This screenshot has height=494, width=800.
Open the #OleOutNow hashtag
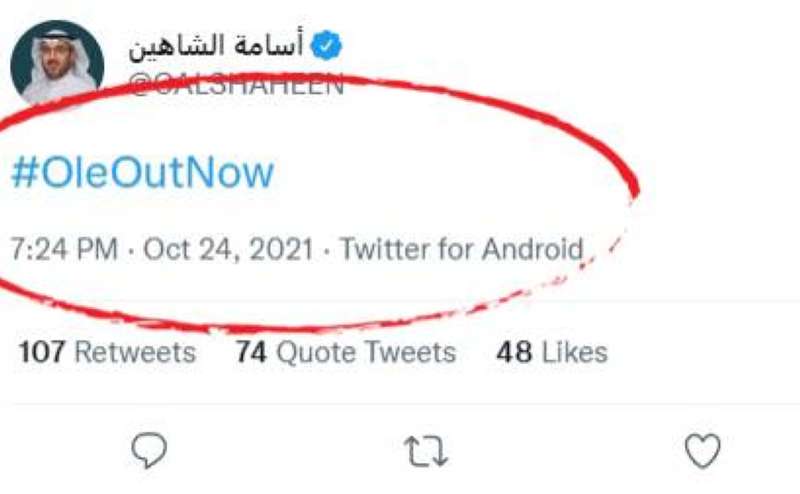(142, 173)
